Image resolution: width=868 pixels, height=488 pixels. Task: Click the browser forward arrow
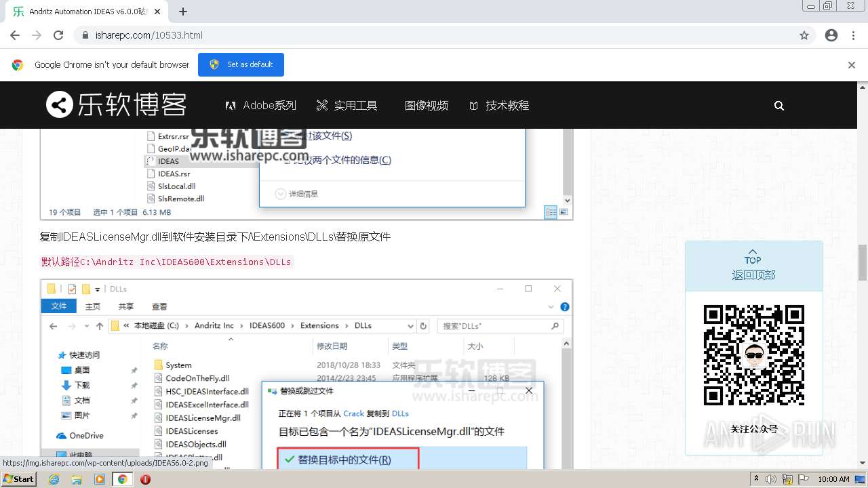37,35
